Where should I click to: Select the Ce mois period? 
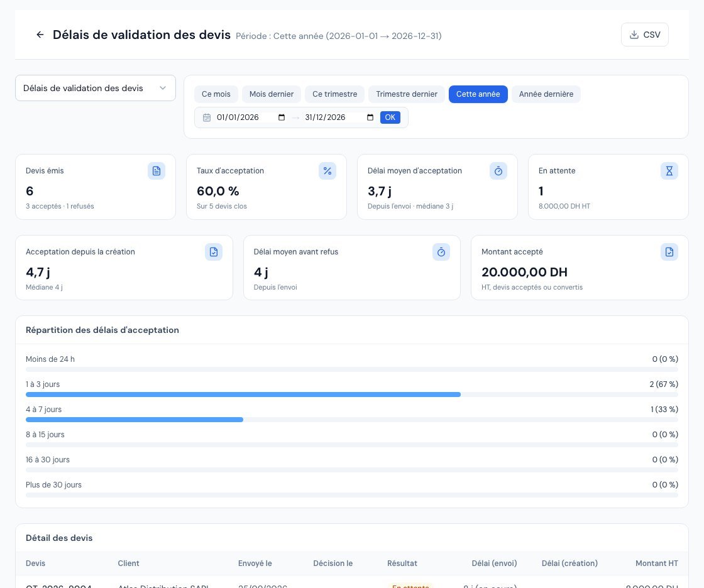click(x=216, y=94)
